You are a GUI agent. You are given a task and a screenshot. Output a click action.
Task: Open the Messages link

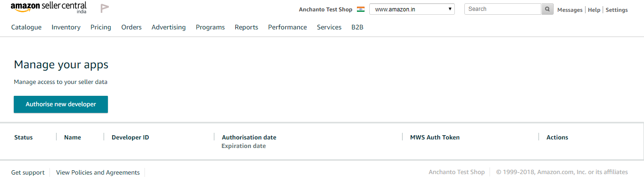(570, 10)
